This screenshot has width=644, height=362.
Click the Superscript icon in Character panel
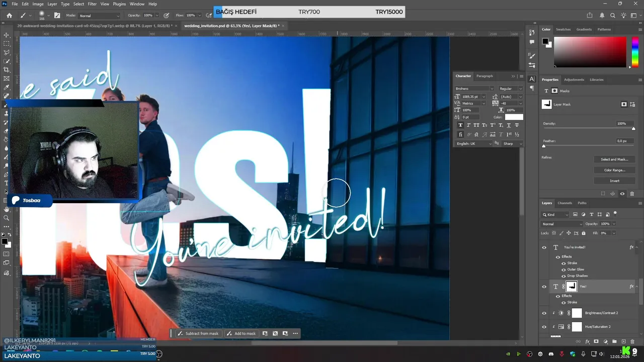[493, 125]
